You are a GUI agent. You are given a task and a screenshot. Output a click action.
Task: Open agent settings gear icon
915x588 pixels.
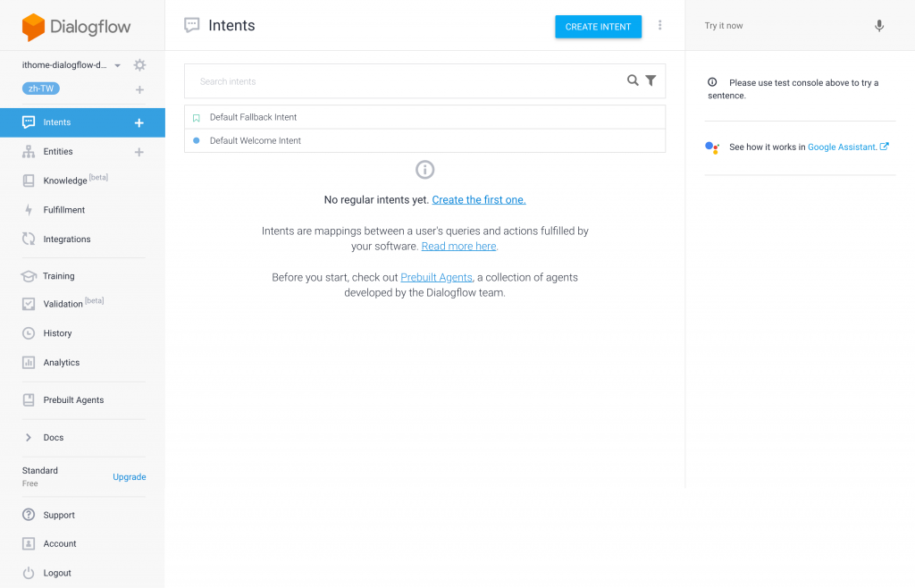point(139,64)
